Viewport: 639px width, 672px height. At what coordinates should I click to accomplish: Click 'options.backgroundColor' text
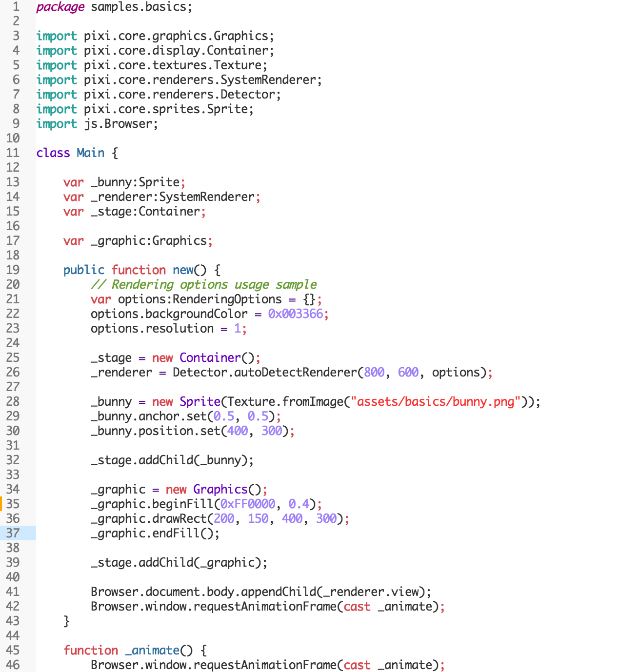(169, 314)
